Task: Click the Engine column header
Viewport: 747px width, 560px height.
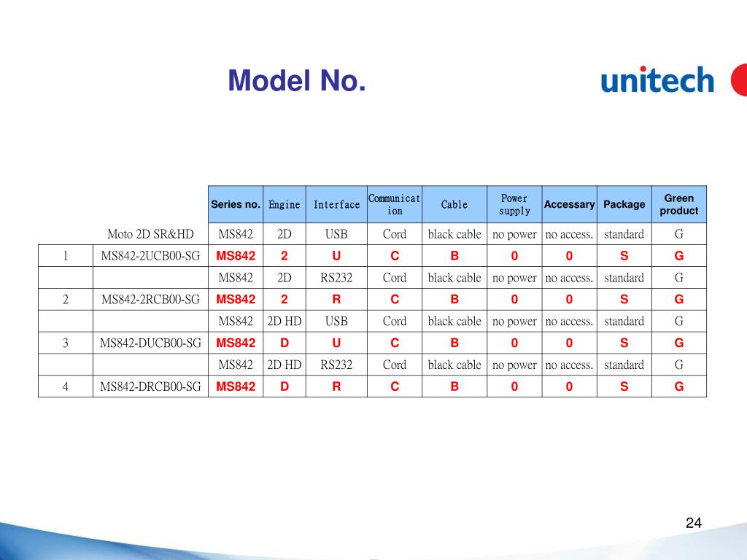Action: [285, 204]
